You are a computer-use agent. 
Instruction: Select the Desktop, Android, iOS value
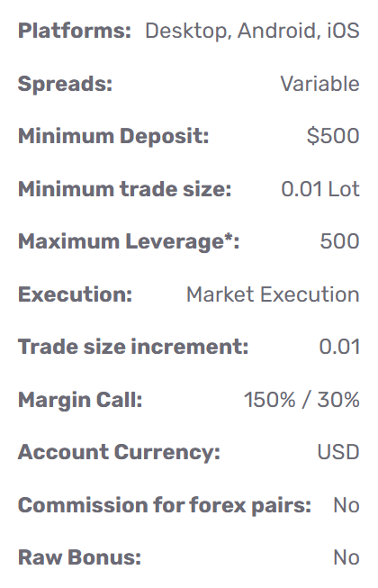click(252, 31)
